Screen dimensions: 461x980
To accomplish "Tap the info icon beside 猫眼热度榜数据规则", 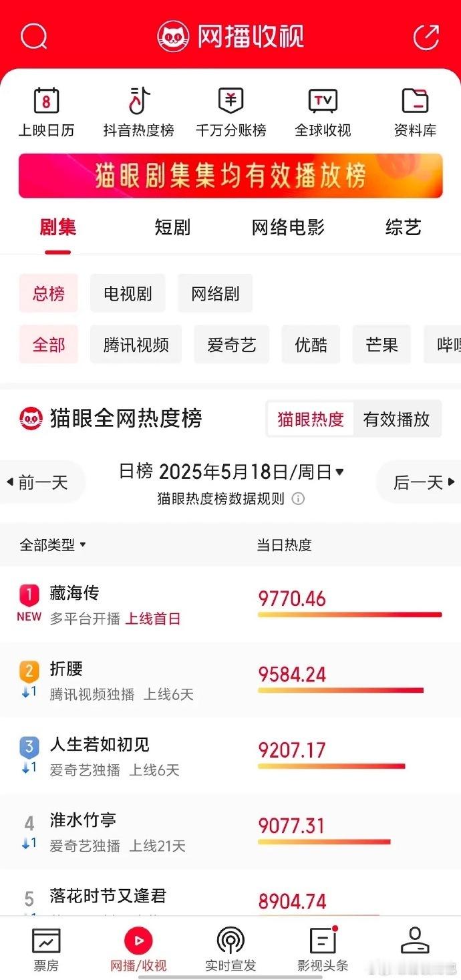I will (x=298, y=498).
